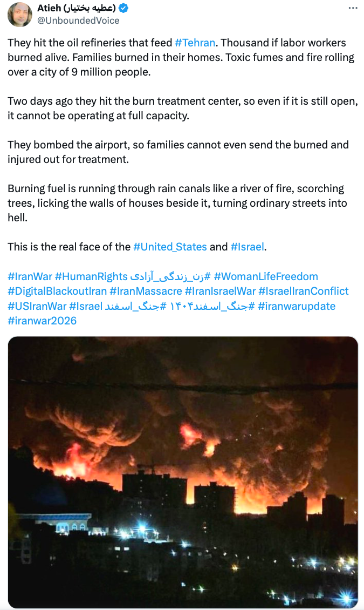Click #Israel hashtag after #United_States
The height and width of the screenshot is (610, 364).
247,247
